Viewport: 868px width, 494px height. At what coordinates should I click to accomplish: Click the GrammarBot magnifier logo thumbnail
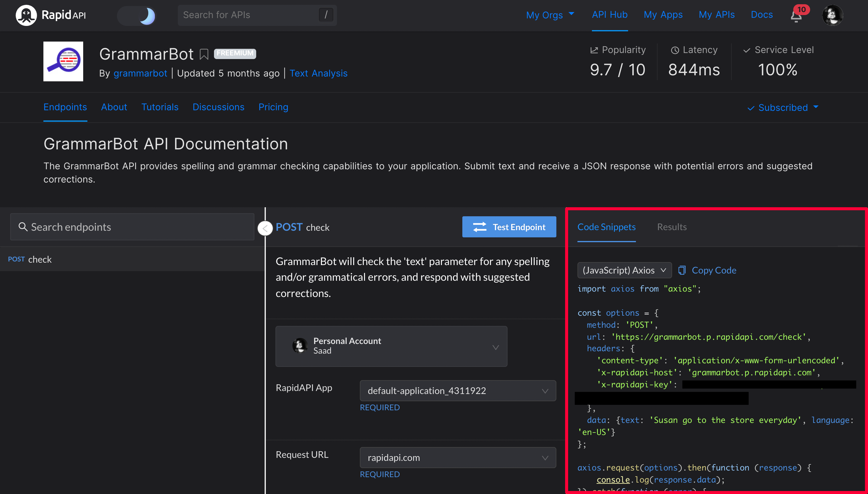point(63,61)
